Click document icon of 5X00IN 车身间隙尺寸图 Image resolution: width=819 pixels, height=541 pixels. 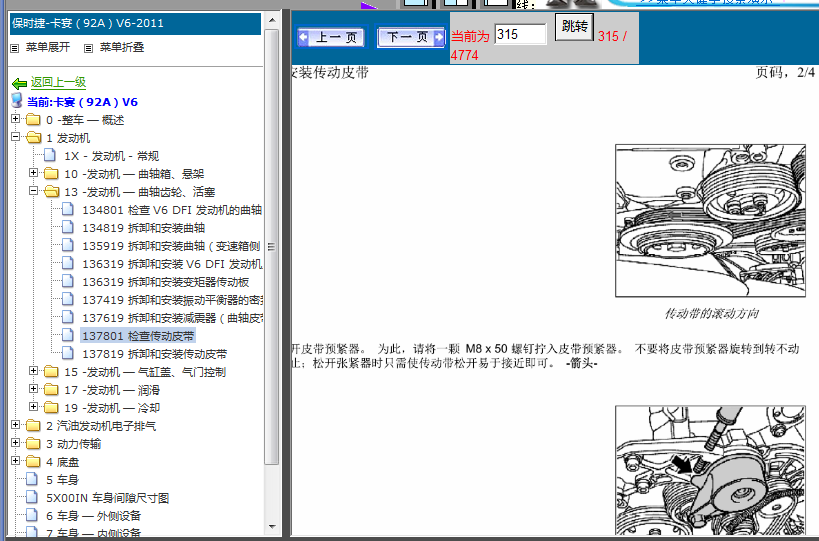tap(32, 497)
